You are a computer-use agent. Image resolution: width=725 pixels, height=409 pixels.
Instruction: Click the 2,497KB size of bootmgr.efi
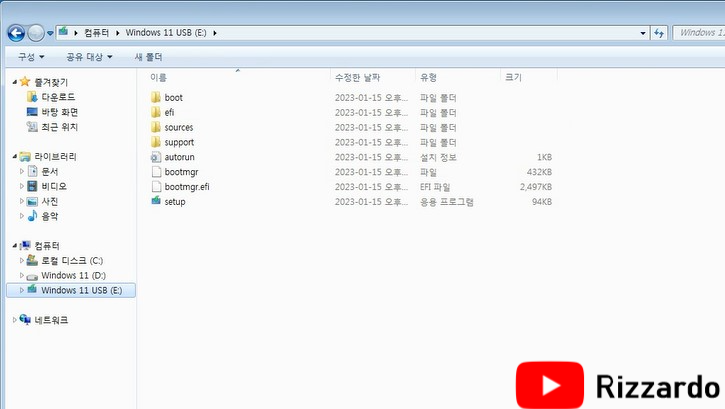pos(536,187)
